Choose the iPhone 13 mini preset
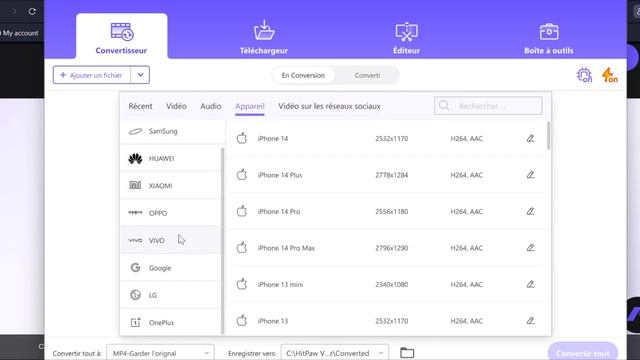640x360 pixels. coord(386,284)
